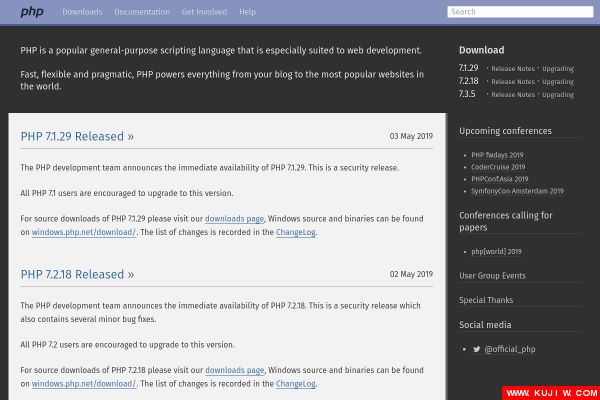600x400 pixels.
Task: Open ChangeLog link in 7.1.29 article
Action: coord(295,232)
